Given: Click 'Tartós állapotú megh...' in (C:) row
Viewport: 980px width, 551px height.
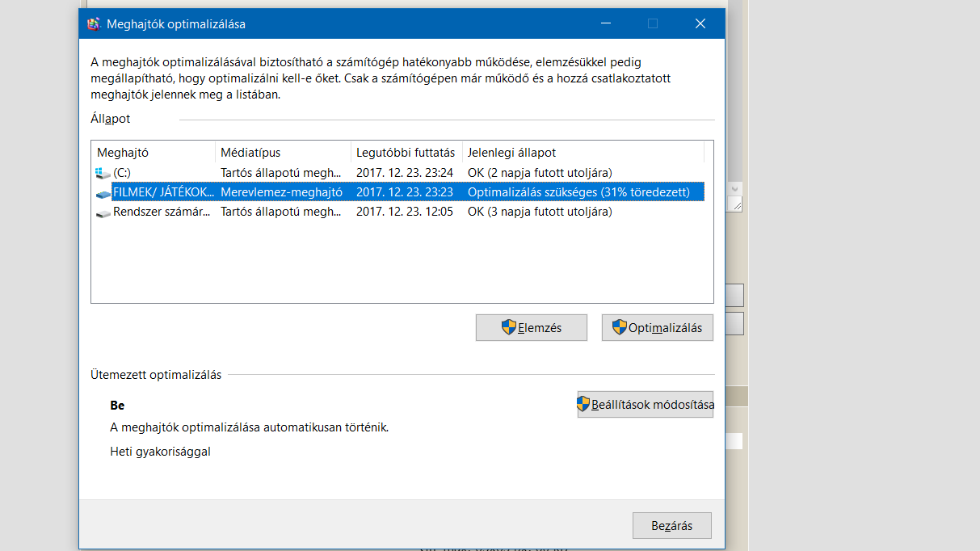Looking at the screenshot, I should click(281, 172).
